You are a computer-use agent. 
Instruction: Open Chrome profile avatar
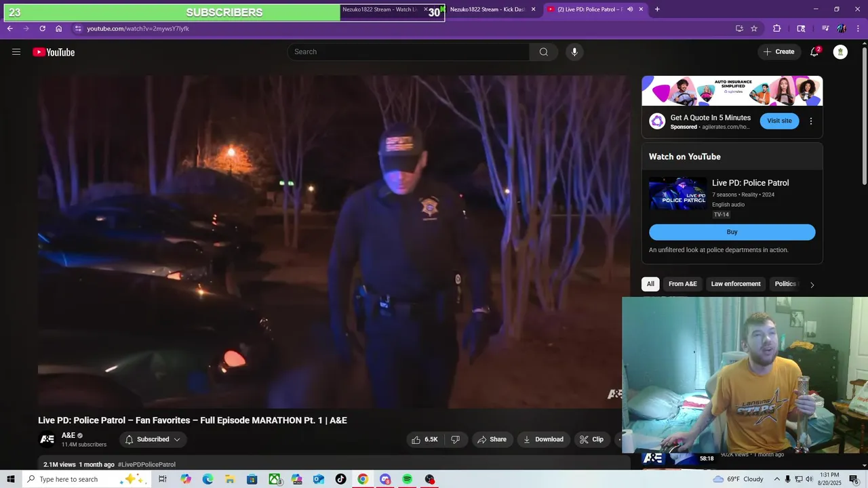point(842,28)
